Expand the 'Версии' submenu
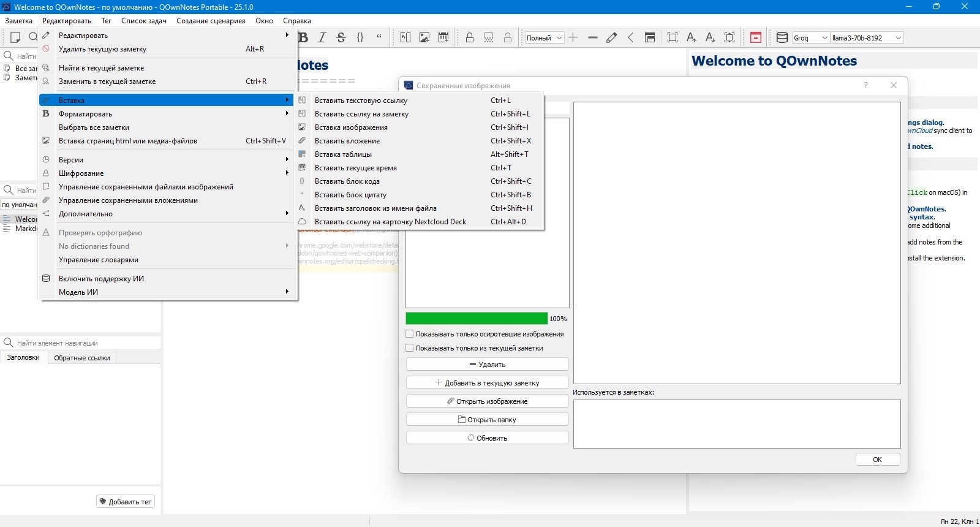The image size is (980, 527). pyautogui.click(x=168, y=160)
